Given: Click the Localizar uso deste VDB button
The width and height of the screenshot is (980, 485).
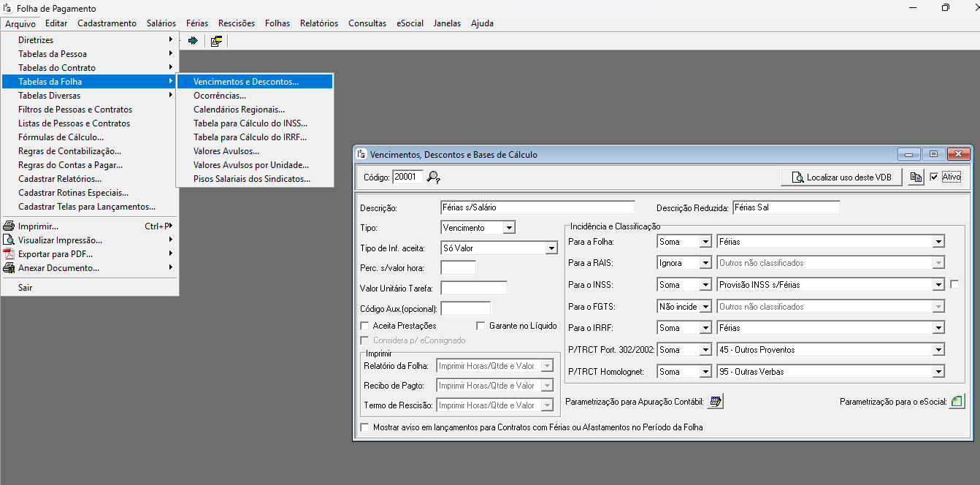Looking at the screenshot, I should [841, 177].
